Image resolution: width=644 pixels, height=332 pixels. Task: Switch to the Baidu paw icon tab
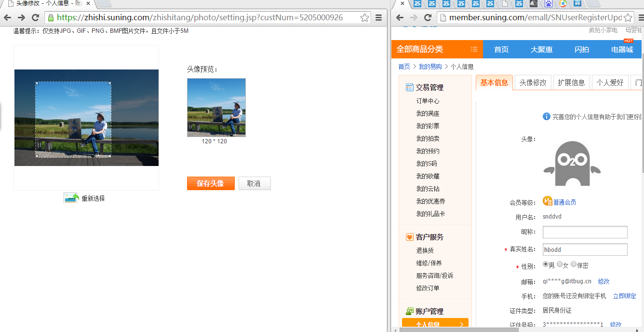point(548,3)
